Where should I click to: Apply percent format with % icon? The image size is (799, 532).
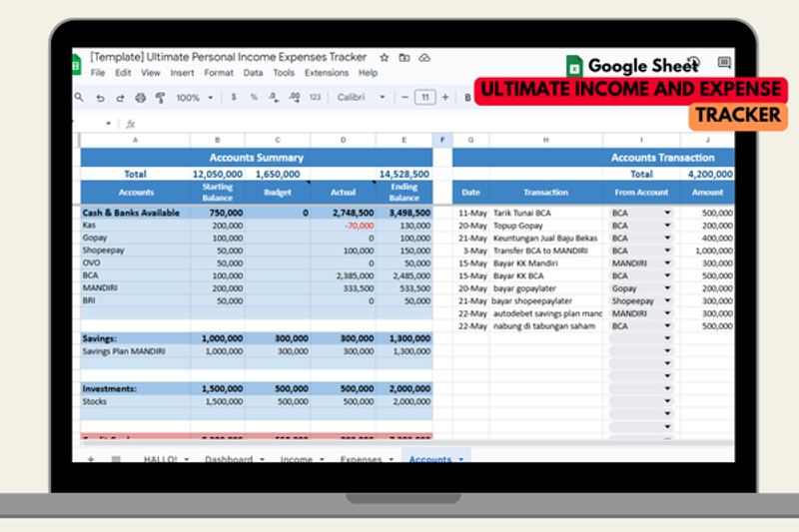[254, 97]
